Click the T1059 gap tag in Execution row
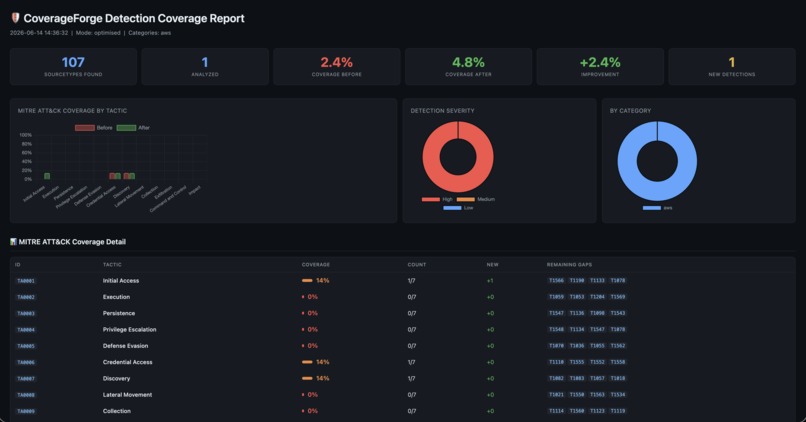The height and width of the screenshot is (422, 806). pyautogui.click(x=556, y=297)
